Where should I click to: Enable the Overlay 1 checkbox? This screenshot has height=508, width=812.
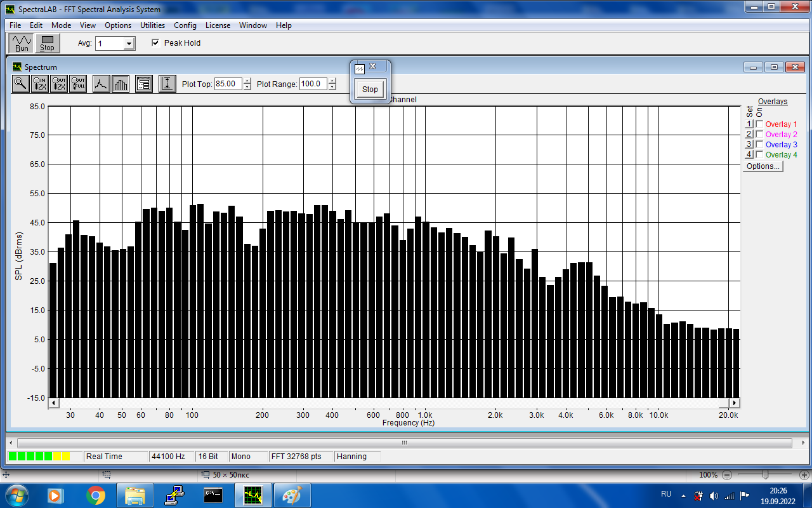[x=759, y=124]
